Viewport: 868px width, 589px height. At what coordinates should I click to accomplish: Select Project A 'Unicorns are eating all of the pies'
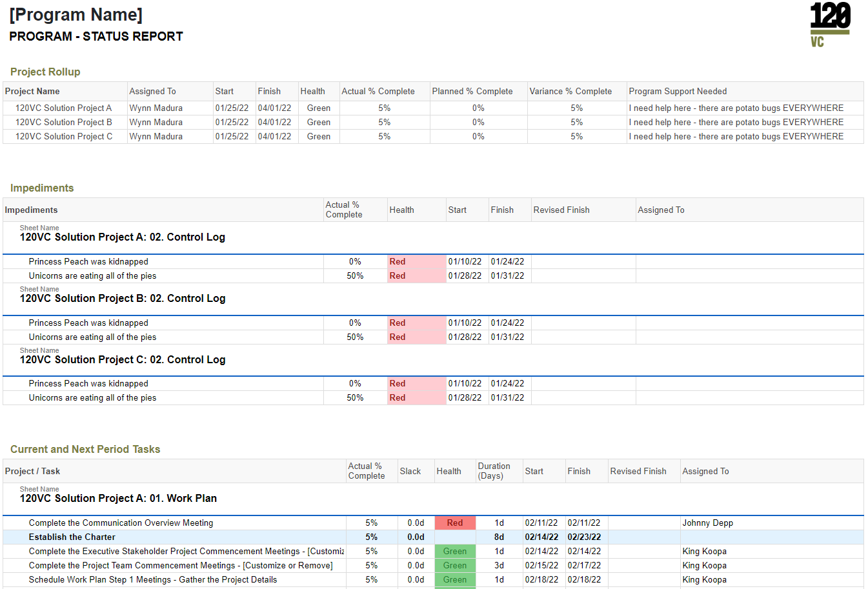92,276
